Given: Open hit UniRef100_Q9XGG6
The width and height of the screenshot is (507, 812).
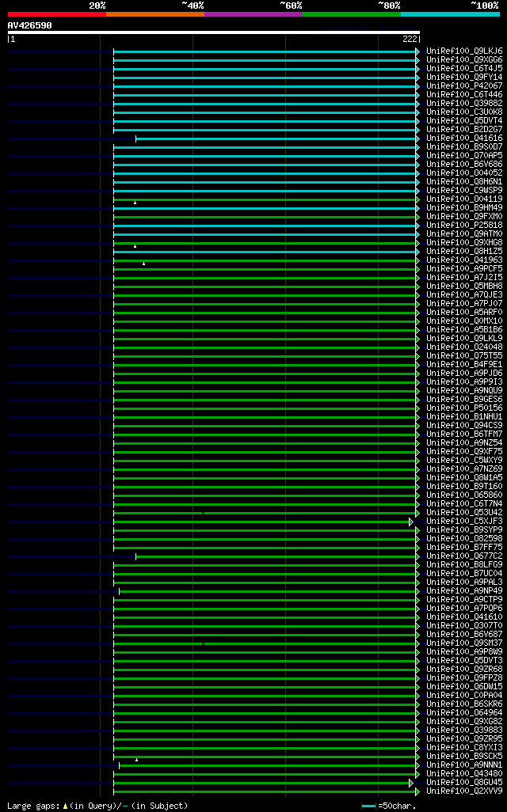Looking at the screenshot, I should tap(464, 60).
